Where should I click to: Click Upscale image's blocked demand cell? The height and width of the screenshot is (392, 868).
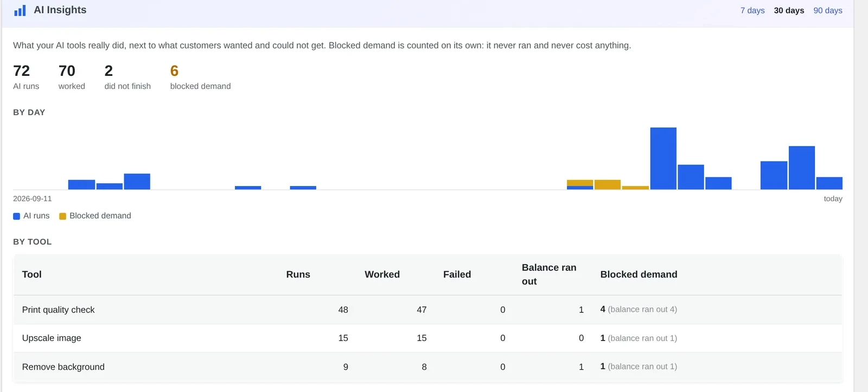[x=639, y=338]
